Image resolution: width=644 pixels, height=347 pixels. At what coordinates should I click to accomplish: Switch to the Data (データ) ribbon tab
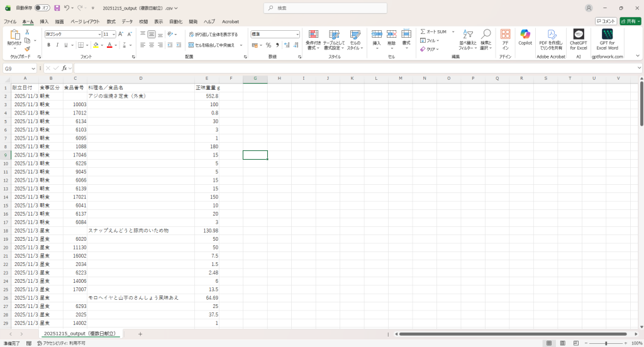pos(127,21)
